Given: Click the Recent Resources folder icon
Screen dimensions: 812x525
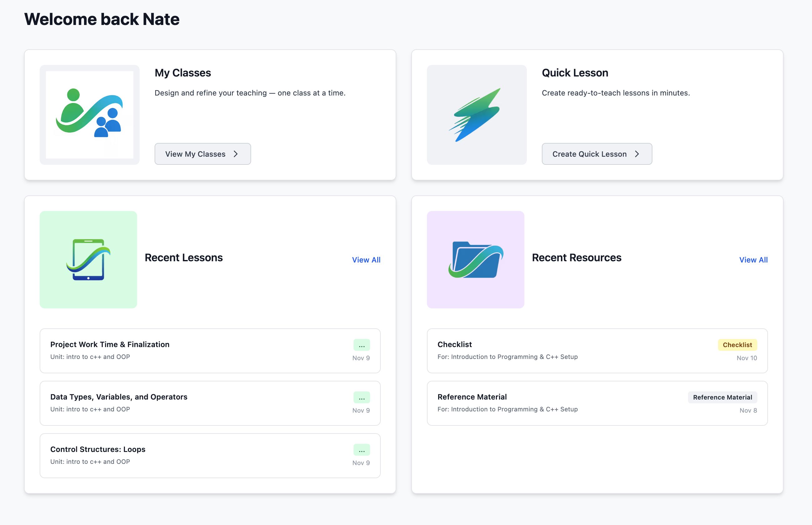Looking at the screenshot, I should coord(475,259).
